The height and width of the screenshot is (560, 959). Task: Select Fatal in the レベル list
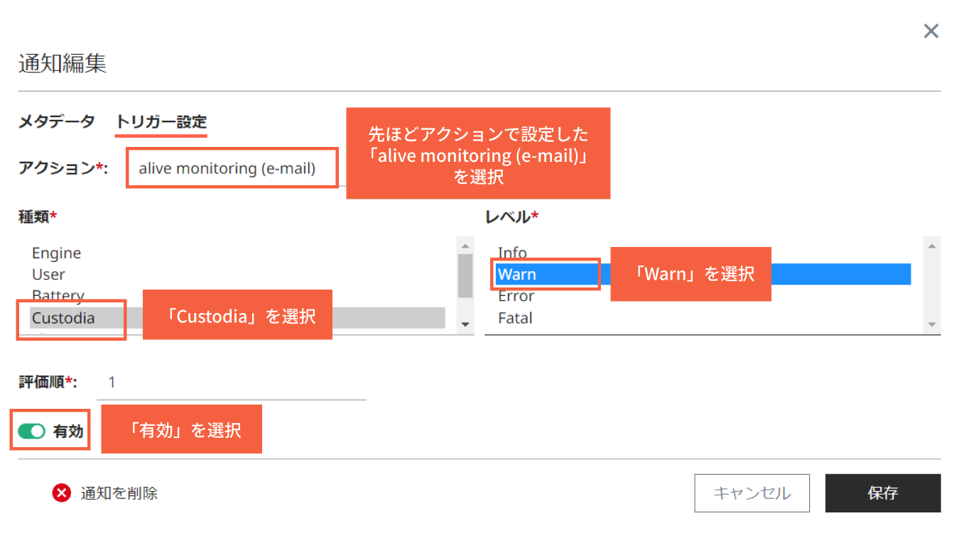514,318
